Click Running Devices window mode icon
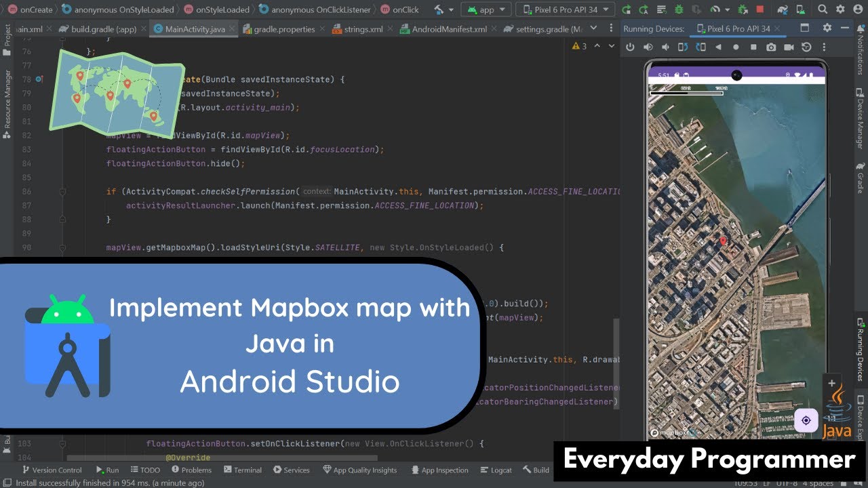The height and width of the screenshot is (488, 868). 805,28
